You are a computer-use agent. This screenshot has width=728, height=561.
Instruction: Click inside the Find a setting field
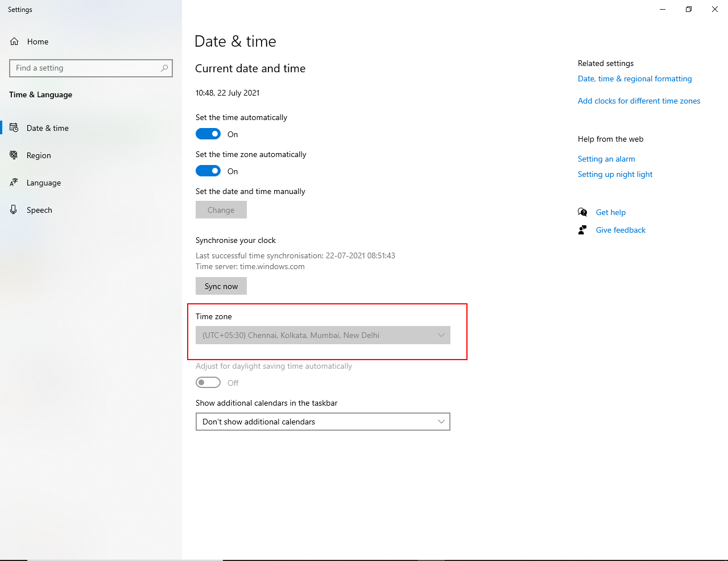(x=85, y=68)
